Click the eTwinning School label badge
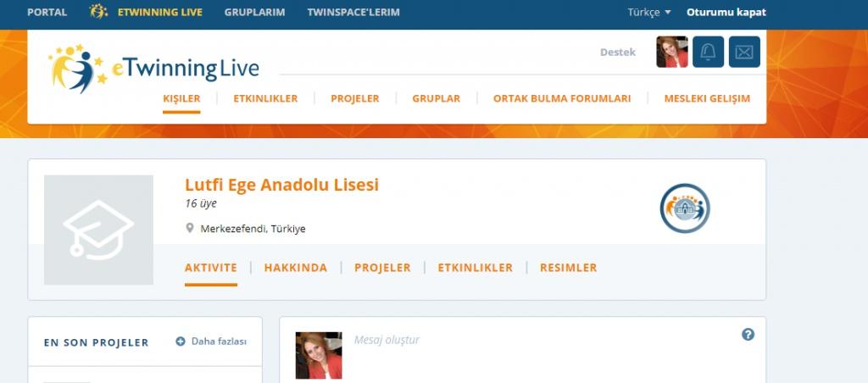This screenshot has width=868, height=383. (685, 208)
